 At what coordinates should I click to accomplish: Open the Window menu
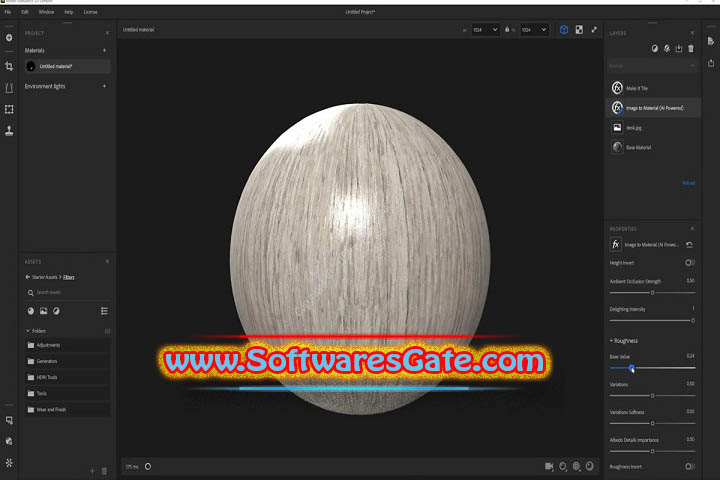(46, 12)
